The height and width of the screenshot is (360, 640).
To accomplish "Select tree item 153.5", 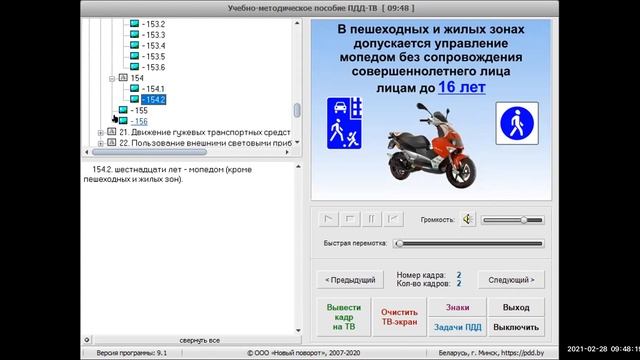I will pyautogui.click(x=153, y=56).
